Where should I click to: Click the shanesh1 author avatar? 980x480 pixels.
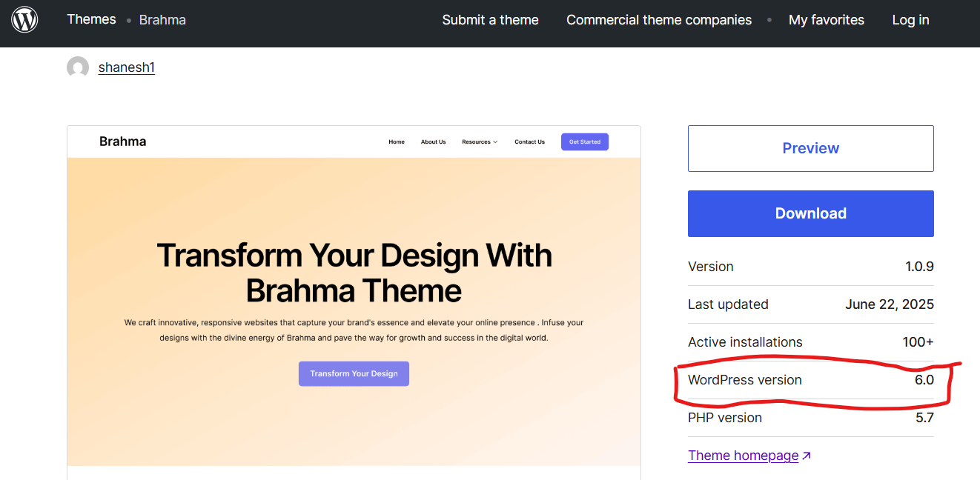(78, 67)
